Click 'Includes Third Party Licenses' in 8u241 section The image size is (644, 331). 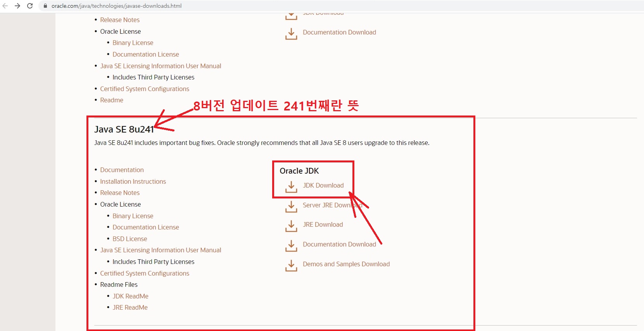154,262
